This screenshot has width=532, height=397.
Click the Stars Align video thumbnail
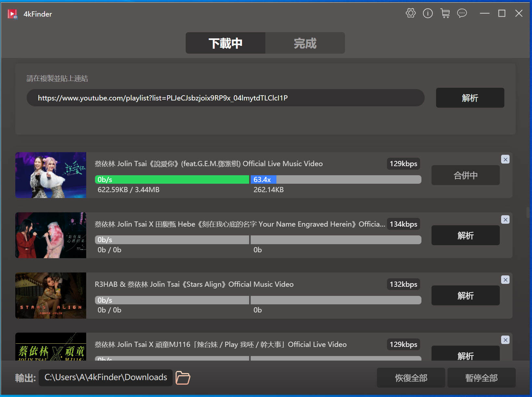tap(51, 296)
